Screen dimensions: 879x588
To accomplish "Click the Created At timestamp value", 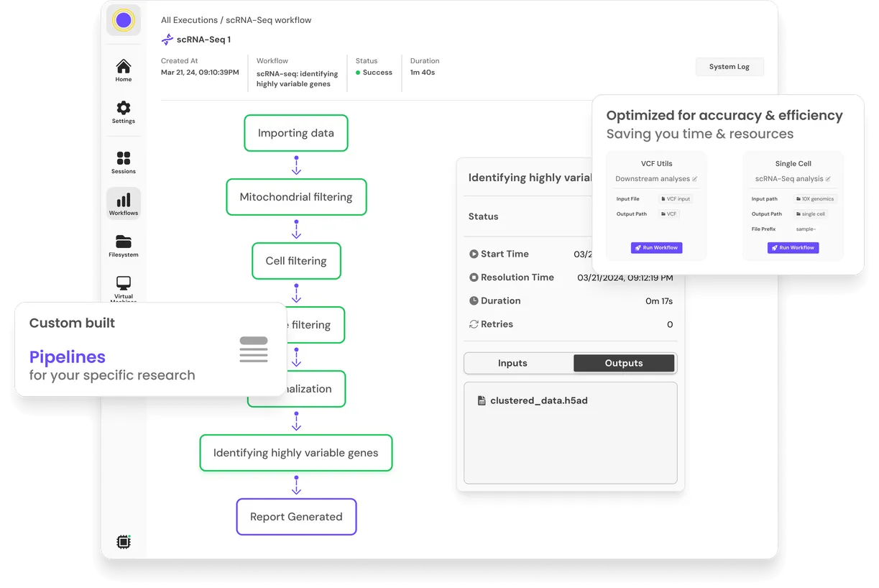I will (x=200, y=73).
